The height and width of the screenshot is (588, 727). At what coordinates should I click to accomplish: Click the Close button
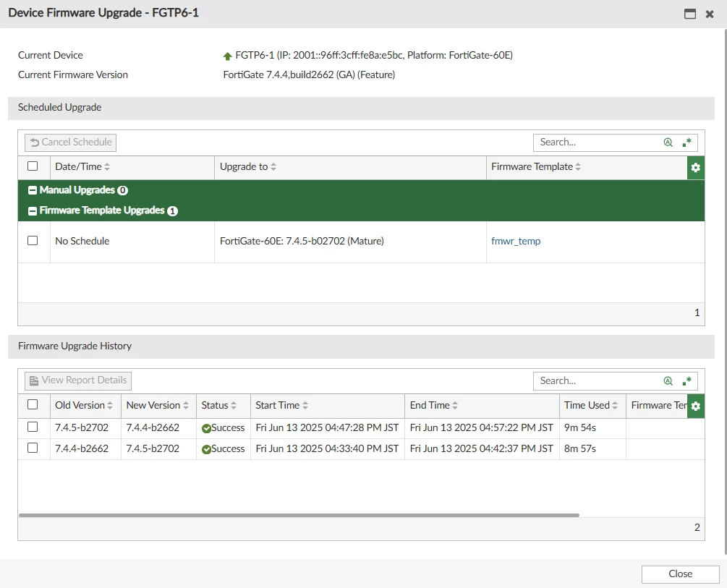(680, 574)
